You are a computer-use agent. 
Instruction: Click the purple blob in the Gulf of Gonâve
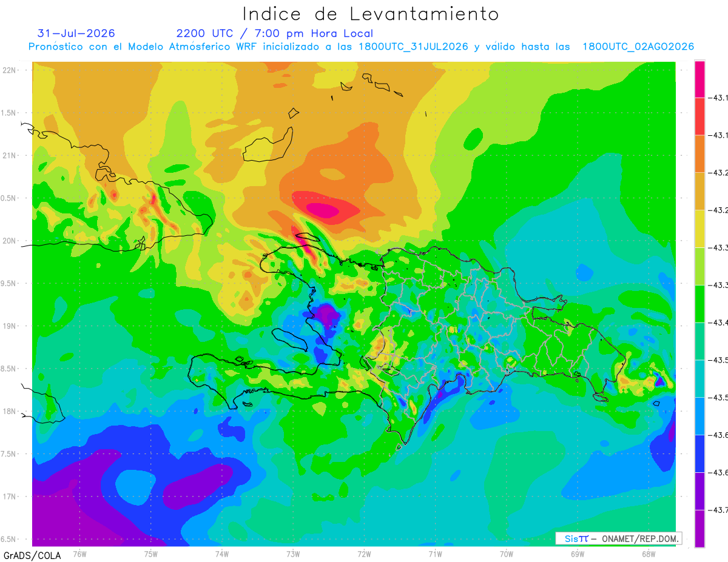[327, 314]
